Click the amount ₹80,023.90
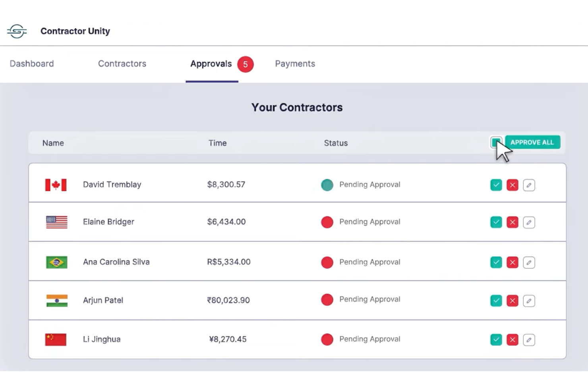The width and height of the screenshot is (588, 392). pos(228,300)
